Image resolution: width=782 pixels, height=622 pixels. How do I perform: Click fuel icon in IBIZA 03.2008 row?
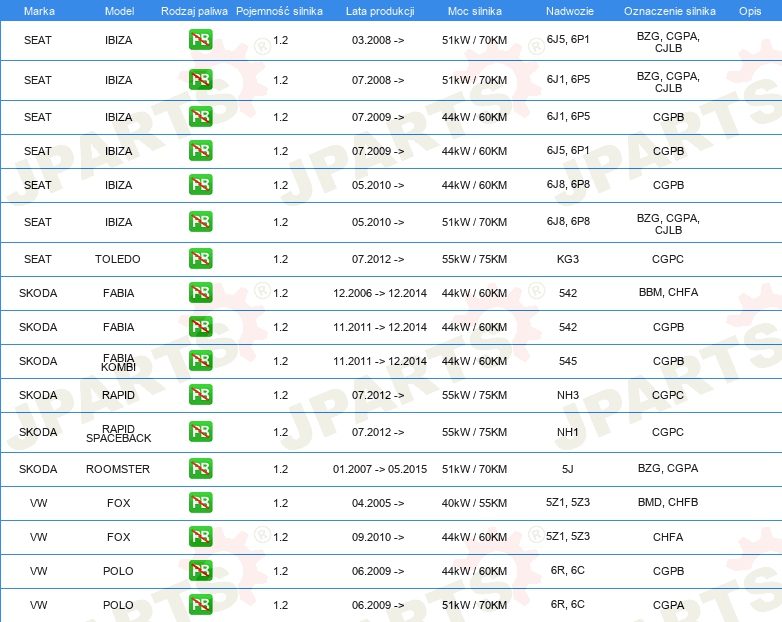pyautogui.click(x=200, y=40)
